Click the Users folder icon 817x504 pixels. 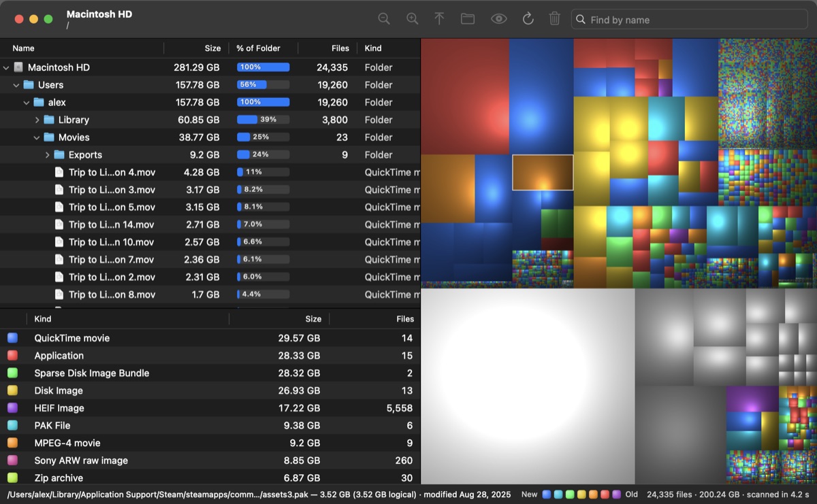click(x=29, y=85)
